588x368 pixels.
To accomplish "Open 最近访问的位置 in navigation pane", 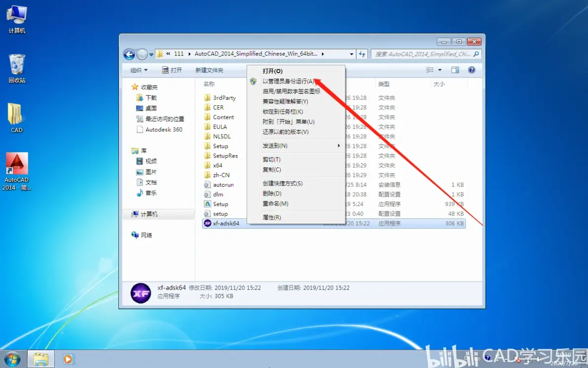I will (x=160, y=119).
